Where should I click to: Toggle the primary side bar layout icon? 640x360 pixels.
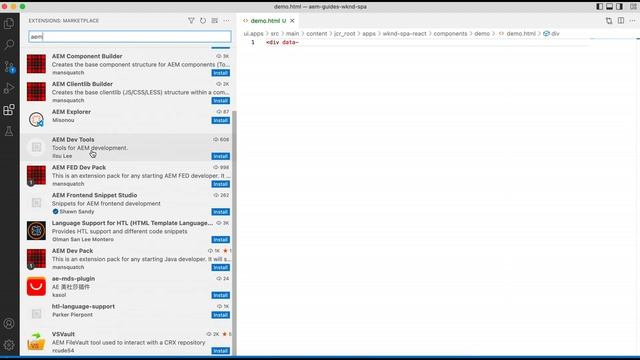[600, 7]
